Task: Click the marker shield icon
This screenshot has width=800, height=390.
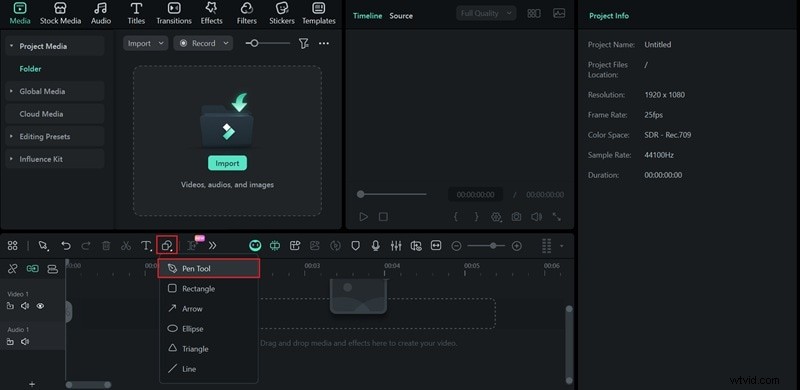Action: tap(355, 246)
